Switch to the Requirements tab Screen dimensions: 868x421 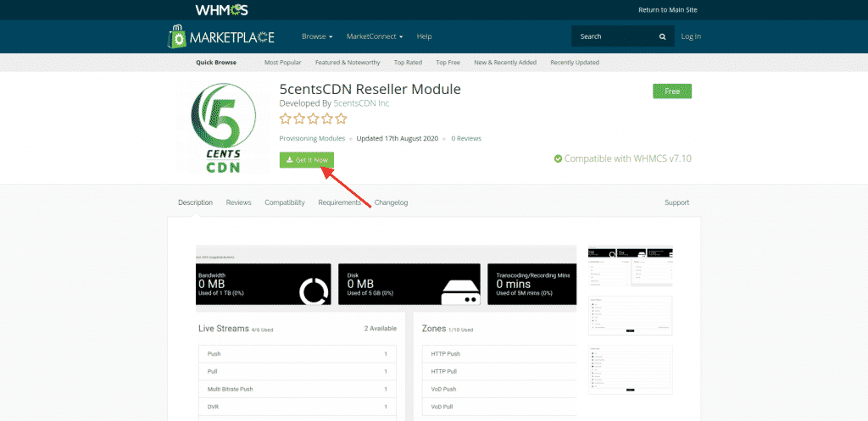[x=339, y=202]
